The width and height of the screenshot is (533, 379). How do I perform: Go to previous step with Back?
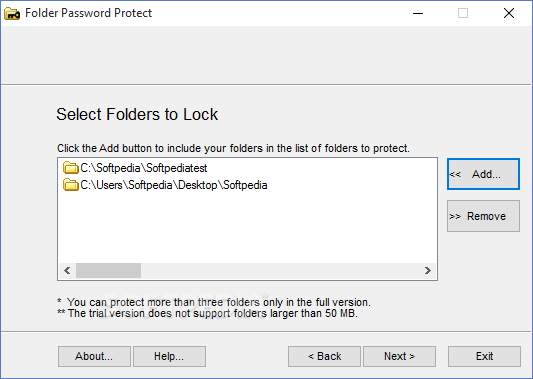(324, 356)
